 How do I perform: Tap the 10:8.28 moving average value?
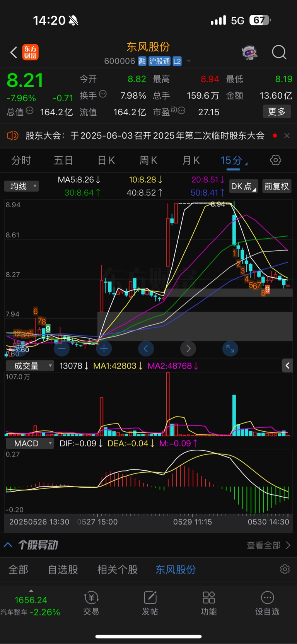(x=146, y=180)
